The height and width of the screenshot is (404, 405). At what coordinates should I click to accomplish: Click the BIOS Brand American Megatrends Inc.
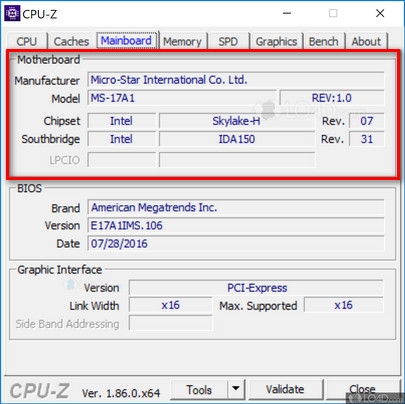[x=236, y=208]
